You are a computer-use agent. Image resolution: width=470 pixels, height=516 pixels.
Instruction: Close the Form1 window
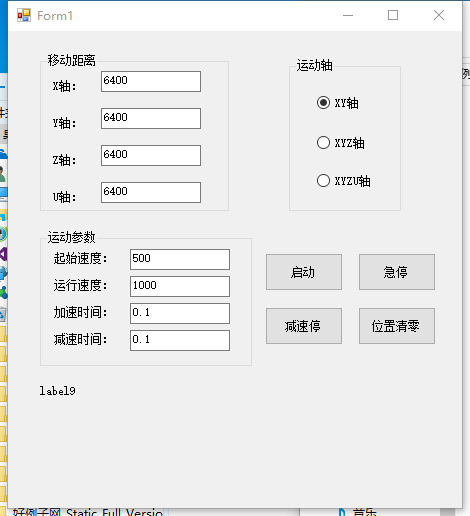click(x=439, y=15)
